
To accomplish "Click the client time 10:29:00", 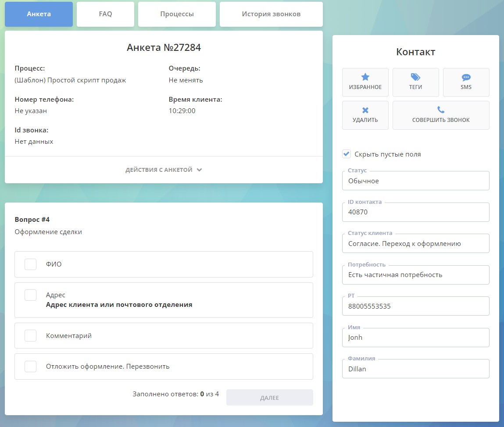I will [182, 111].
